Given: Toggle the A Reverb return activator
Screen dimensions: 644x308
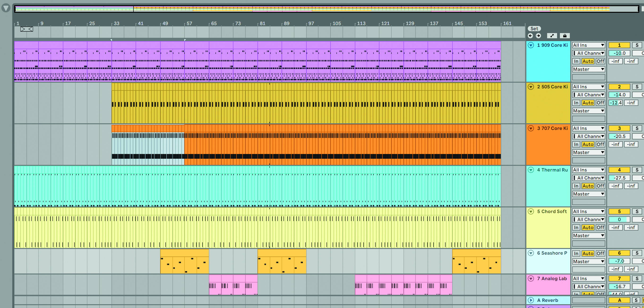Looking at the screenshot, I should click(619, 300).
